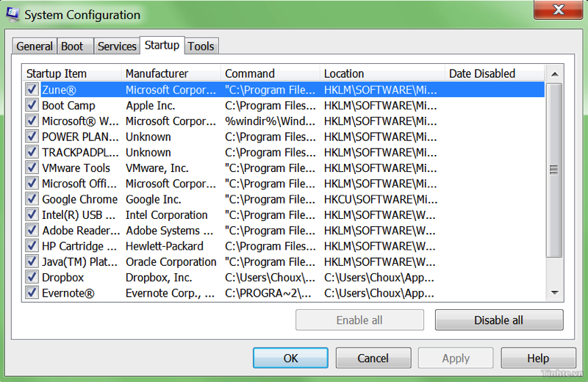This screenshot has width=588, height=382.
Task: Sort list by Manufacturer column header
Action: tap(171, 73)
